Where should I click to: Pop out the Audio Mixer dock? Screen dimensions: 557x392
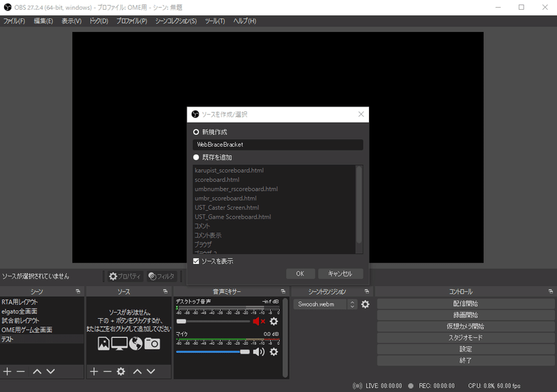pyautogui.click(x=283, y=292)
